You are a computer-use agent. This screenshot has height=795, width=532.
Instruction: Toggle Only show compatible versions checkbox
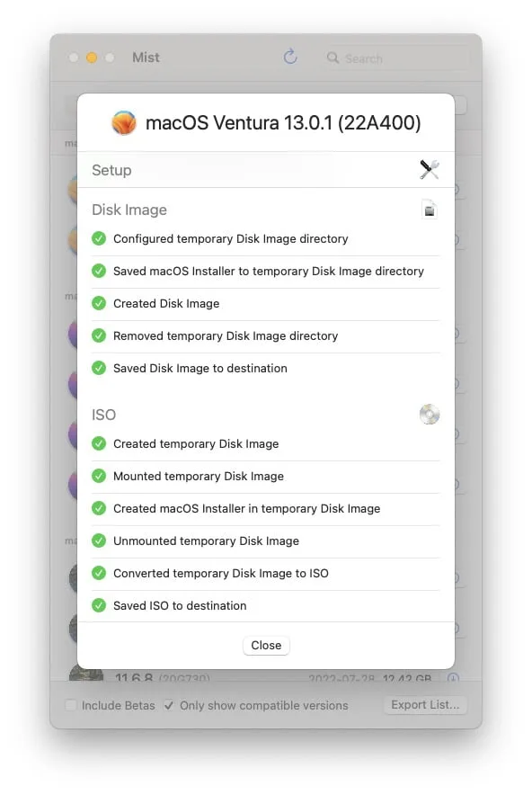point(169,705)
